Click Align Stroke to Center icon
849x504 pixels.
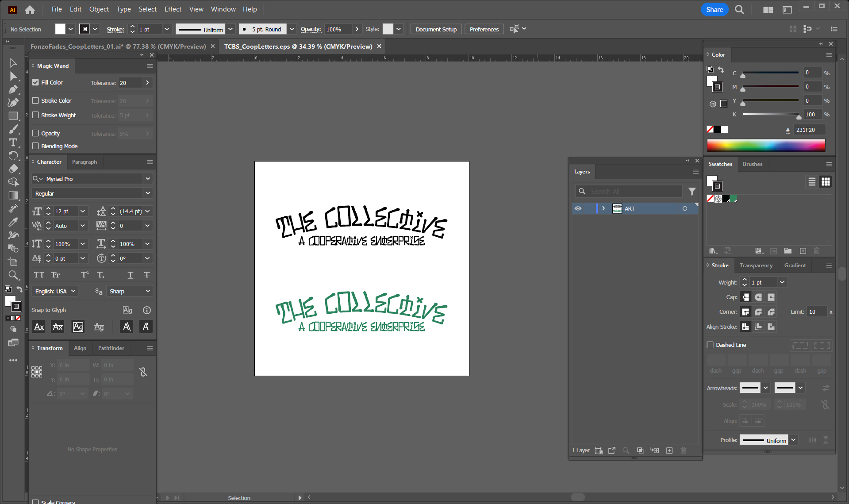click(746, 327)
